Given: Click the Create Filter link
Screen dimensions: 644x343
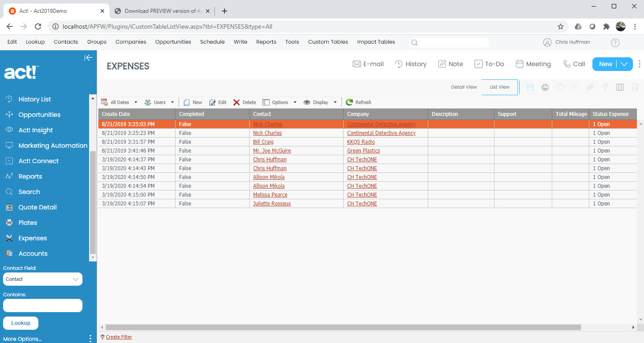Looking at the screenshot, I should coord(119,337).
